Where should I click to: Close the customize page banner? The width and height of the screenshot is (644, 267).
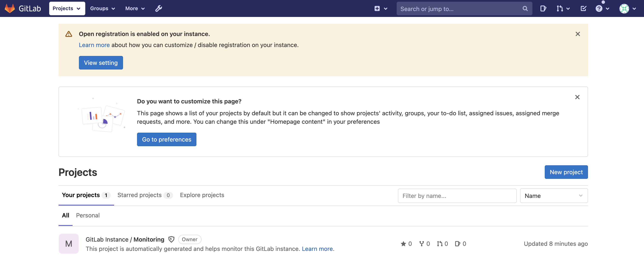coord(577,97)
